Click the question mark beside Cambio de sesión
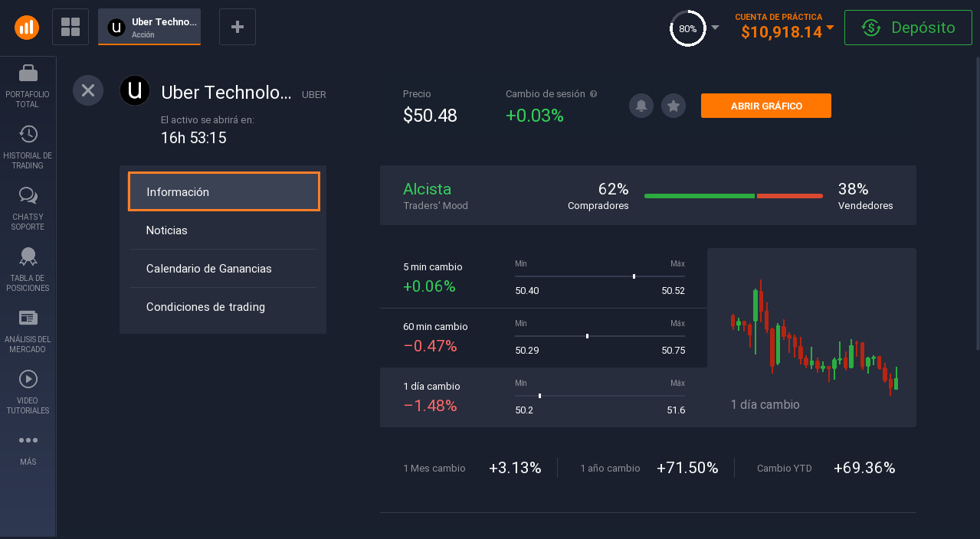 click(x=594, y=93)
